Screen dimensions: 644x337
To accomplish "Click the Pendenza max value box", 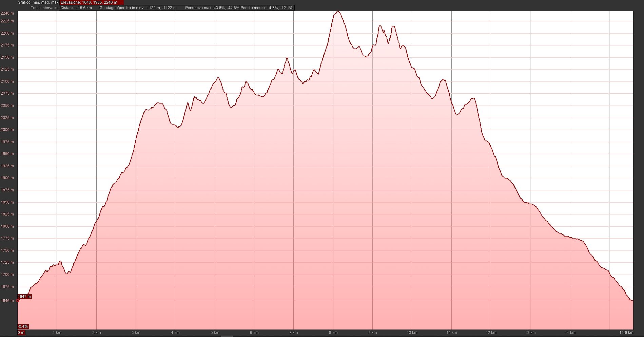I will tap(212, 8).
